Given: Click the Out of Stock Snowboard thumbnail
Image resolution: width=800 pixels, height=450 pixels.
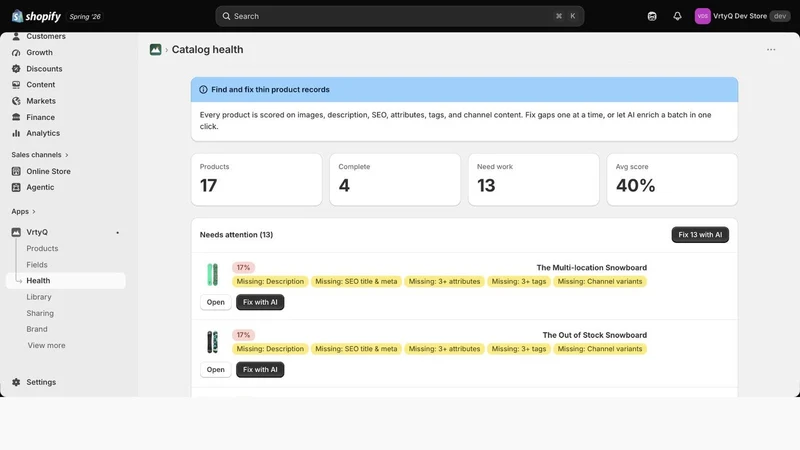Looking at the screenshot, I should 212,342.
